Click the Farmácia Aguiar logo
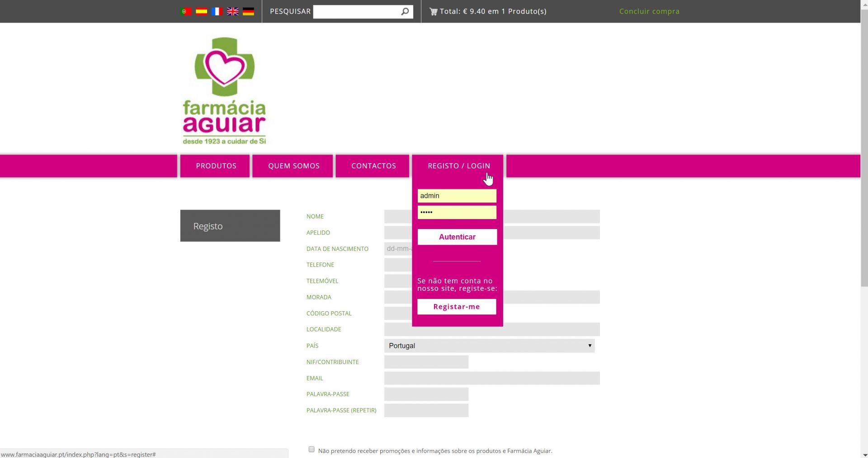Viewport: 868px width, 458px height. click(x=224, y=91)
